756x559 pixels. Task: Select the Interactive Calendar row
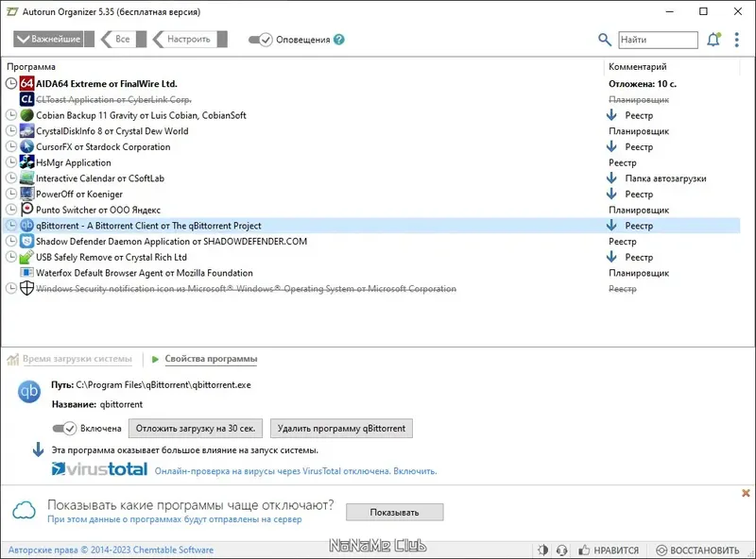tap(371, 178)
